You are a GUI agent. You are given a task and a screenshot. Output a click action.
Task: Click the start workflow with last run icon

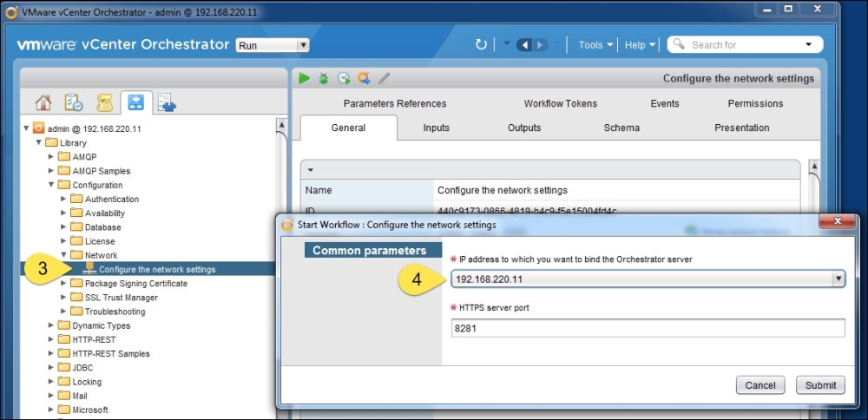click(x=364, y=79)
